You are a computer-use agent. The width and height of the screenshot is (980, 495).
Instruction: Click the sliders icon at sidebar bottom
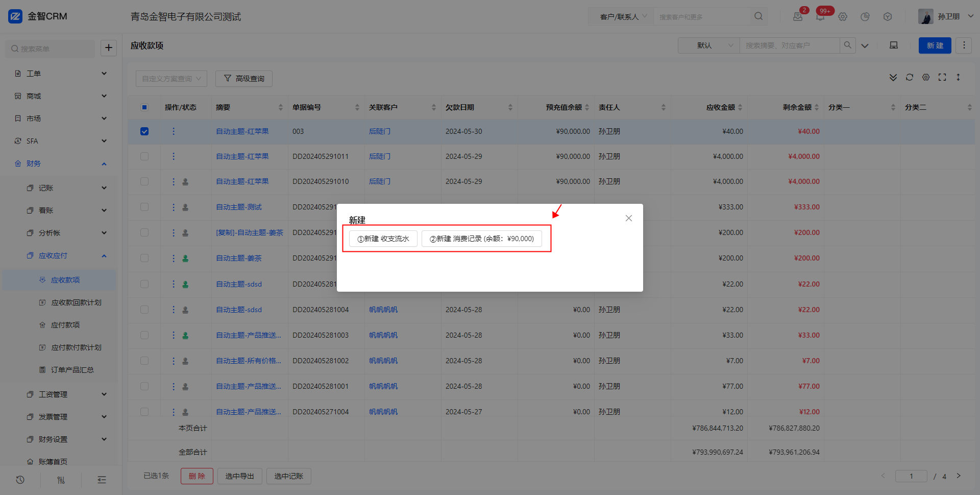point(61,480)
